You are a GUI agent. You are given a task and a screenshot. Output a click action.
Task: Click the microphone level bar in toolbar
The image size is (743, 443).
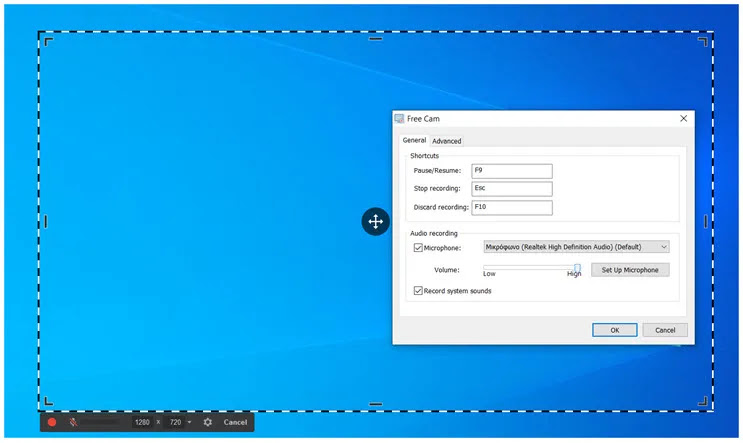coord(100,422)
